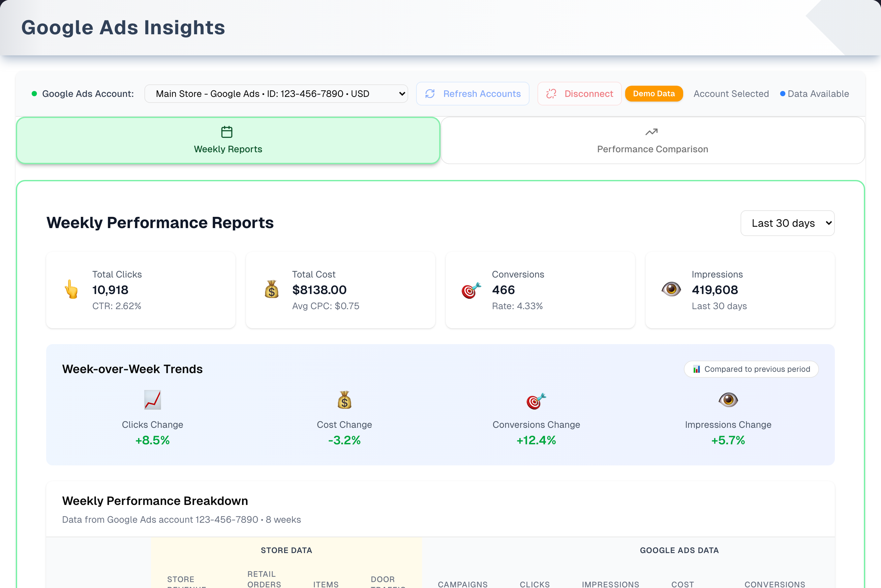Click the broken link Disconnect icon
This screenshot has height=588, width=881.
(x=551, y=94)
